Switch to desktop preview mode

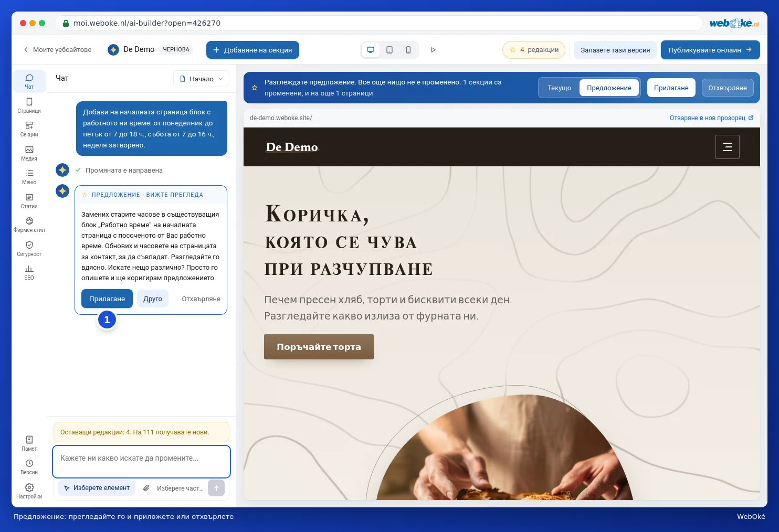click(x=371, y=50)
